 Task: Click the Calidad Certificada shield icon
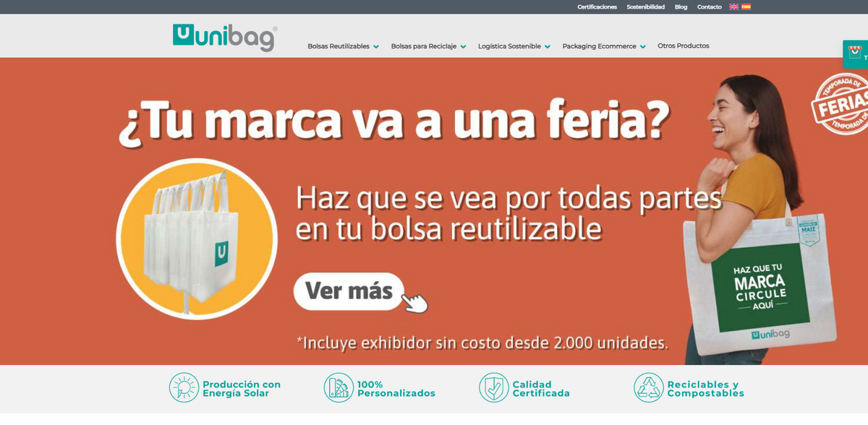[493, 387]
